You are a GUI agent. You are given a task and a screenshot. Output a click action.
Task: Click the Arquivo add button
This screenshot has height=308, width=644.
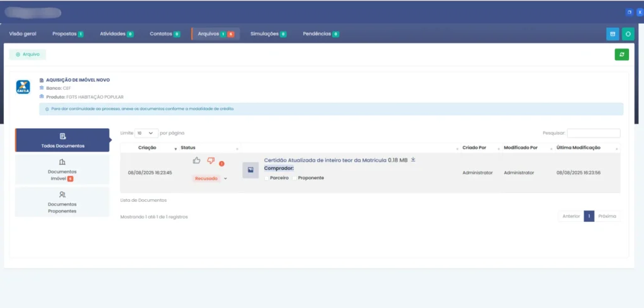pos(28,55)
